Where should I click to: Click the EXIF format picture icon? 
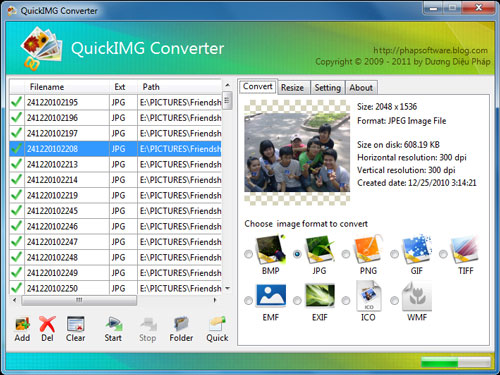pos(319,296)
